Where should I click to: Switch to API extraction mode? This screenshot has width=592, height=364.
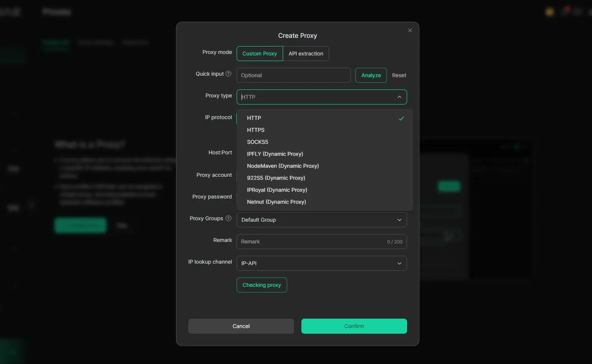(306, 54)
